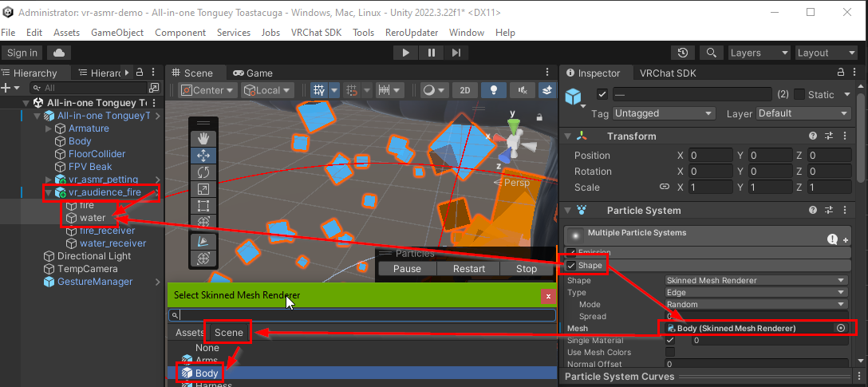This screenshot has height=387, width=868.
Task: Toggle the GameObject active checkbox
Action: coord(603,95)
